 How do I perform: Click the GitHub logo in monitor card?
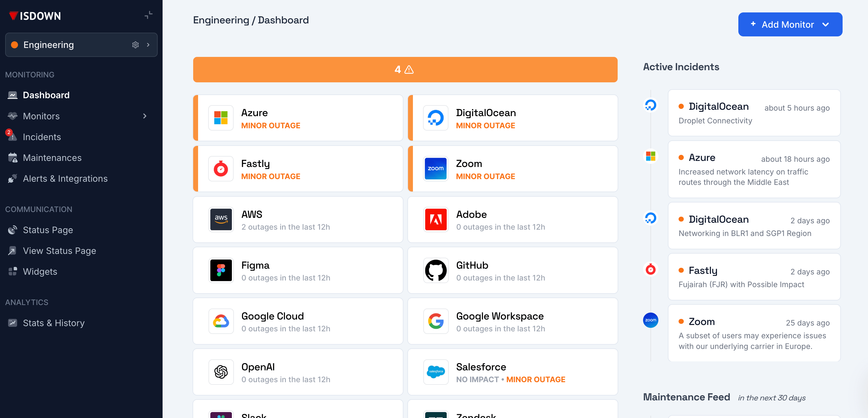click(x=436, y=270)
